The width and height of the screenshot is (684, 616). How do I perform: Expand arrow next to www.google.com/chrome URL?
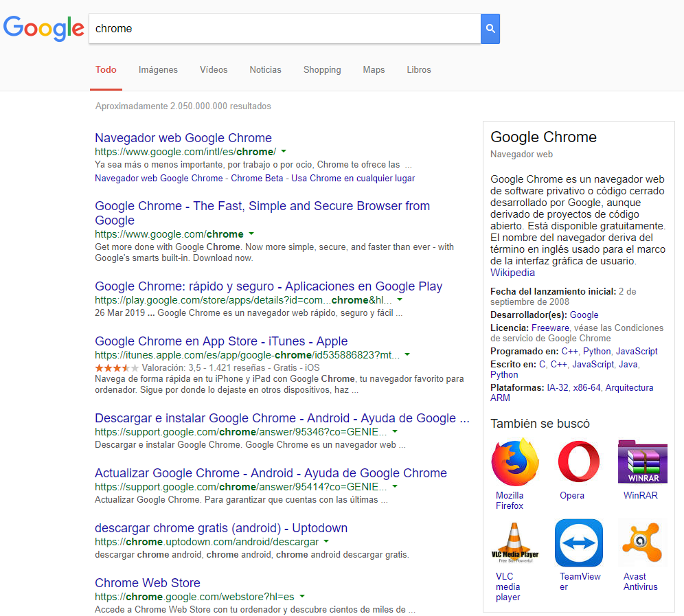tap(251, 234)
